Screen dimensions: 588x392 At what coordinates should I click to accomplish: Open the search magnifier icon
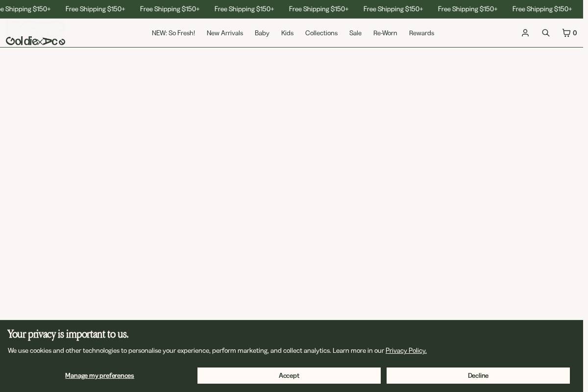tap(546, 33)
